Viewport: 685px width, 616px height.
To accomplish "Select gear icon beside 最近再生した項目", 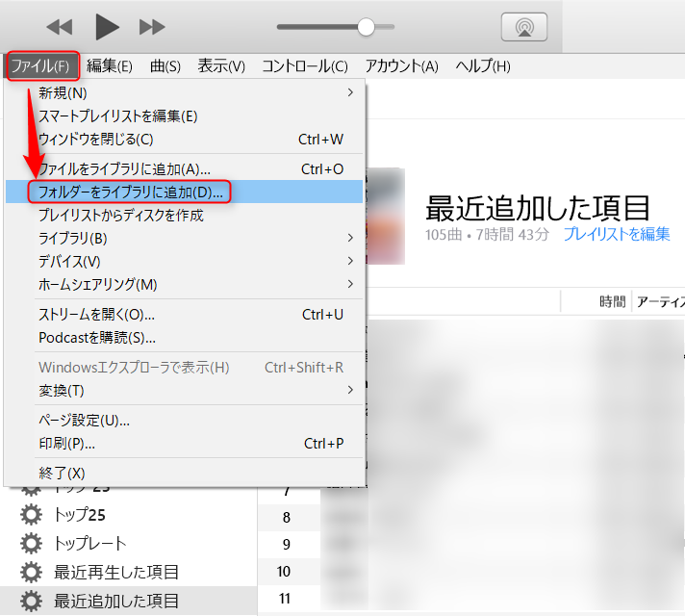I will pyautogui.click(x=32, y=572).
